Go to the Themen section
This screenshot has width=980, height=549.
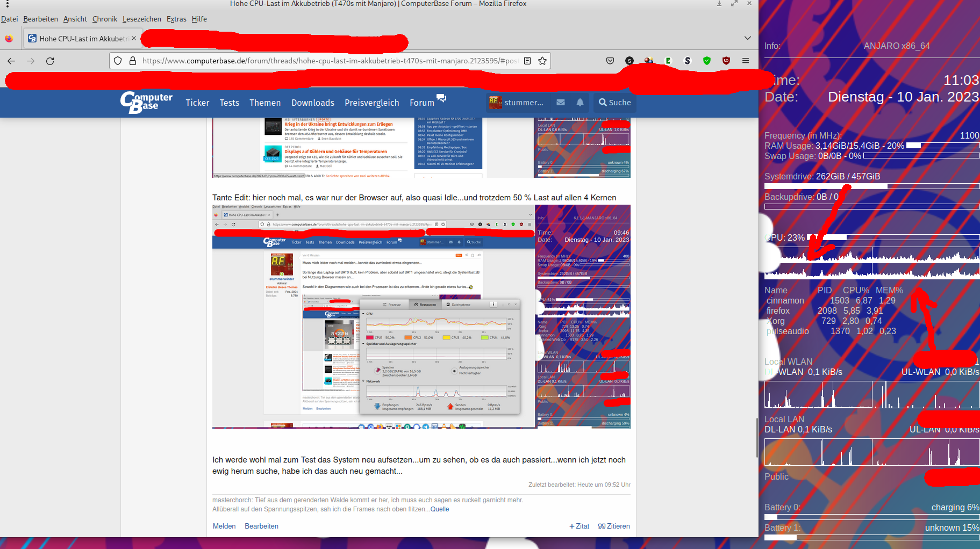(x=265, y=103)
